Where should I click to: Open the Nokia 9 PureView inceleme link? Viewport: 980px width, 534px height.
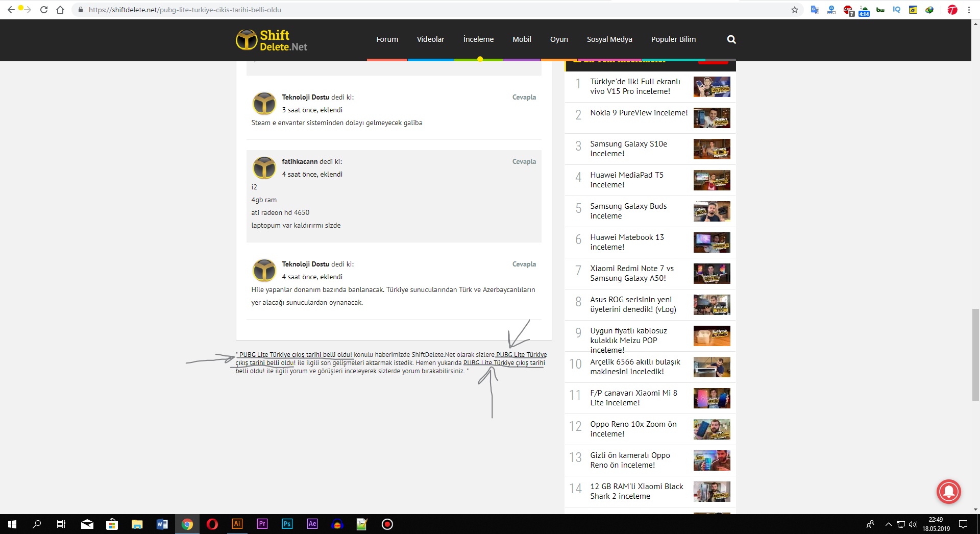[x=639, y=113]
